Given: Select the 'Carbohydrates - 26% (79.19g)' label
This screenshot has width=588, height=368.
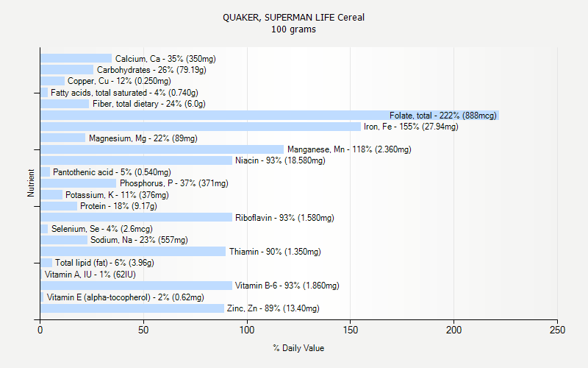Looking at the screenshot, I should pos(151,70).
